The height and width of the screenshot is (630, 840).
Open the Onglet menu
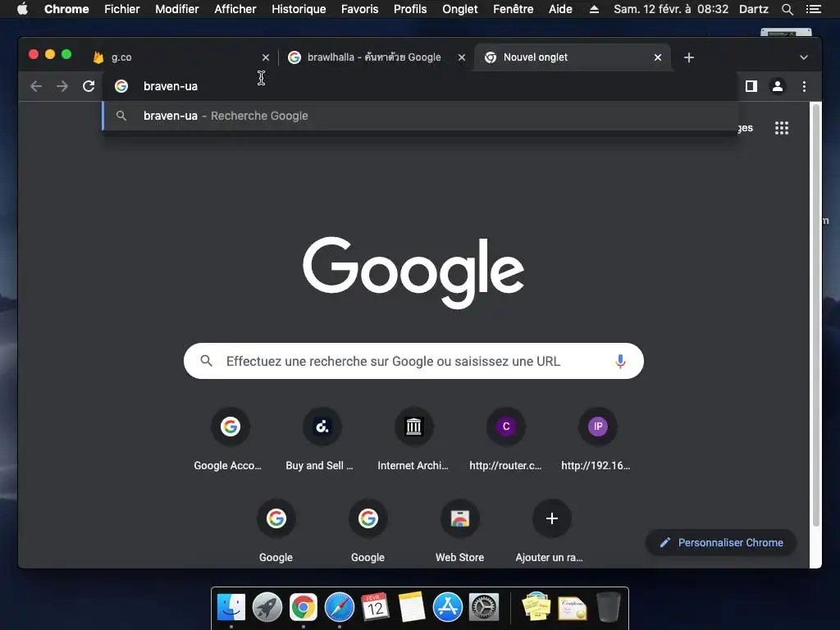[x=459, y=9]
